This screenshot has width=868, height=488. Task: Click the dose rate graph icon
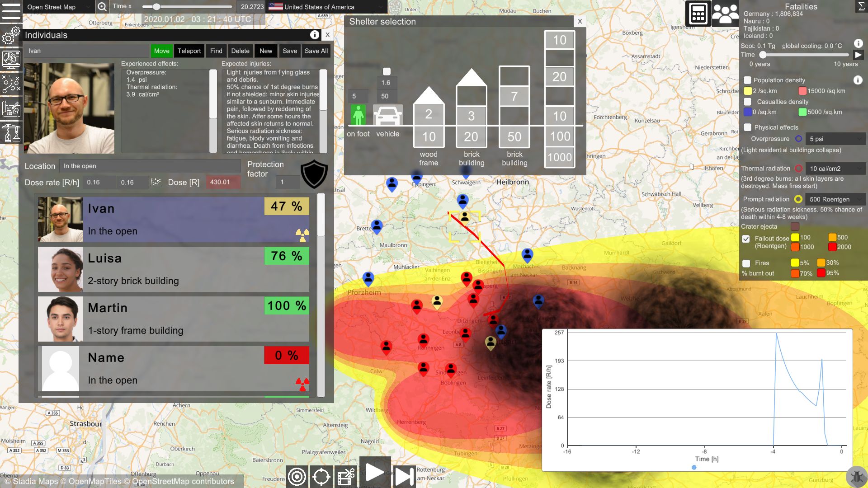156,182
